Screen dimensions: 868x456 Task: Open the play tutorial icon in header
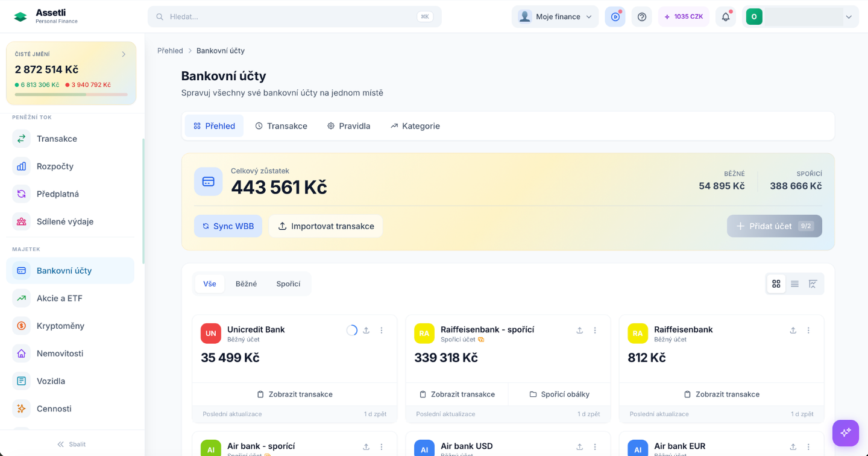(615, 17)
